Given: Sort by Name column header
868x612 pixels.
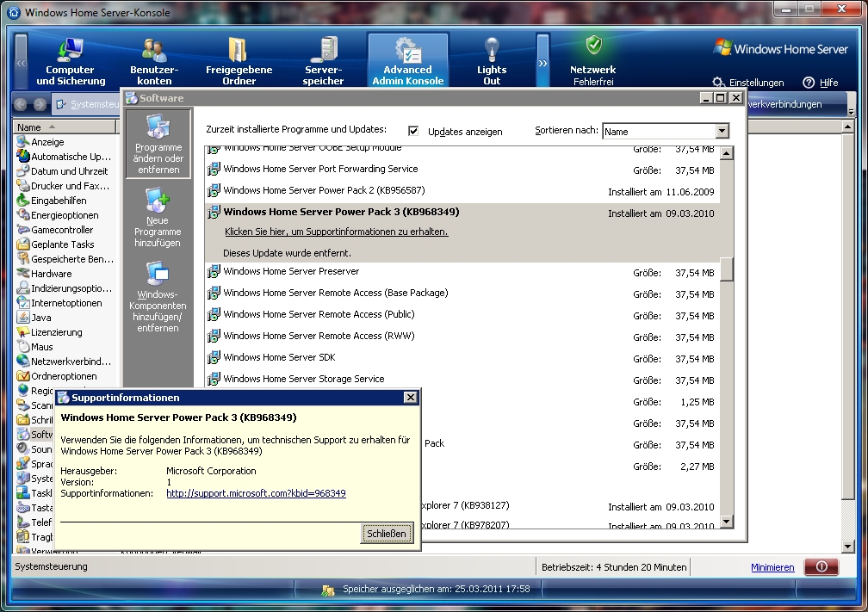Looking at the screenshot, I should (x=65, y=127).
